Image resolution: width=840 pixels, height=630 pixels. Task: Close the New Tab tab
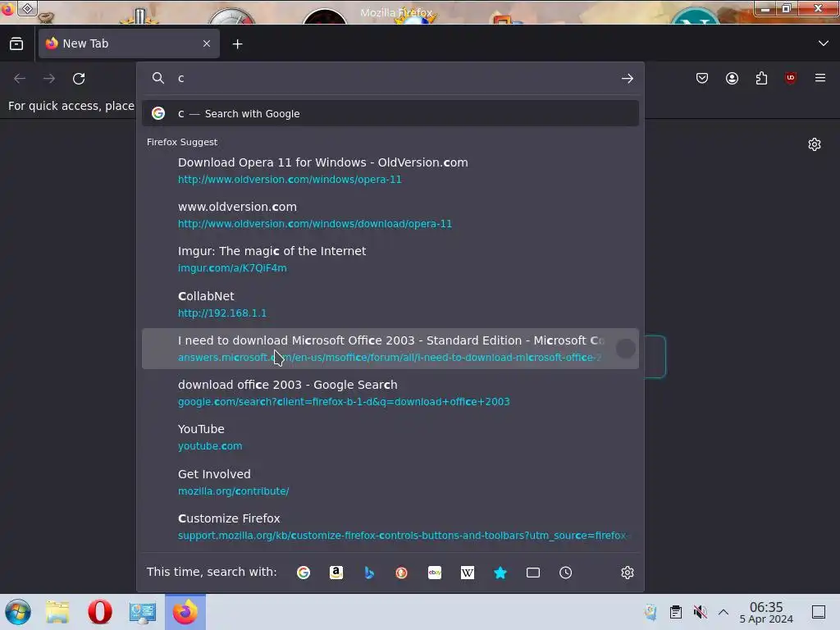pos(207,43)
